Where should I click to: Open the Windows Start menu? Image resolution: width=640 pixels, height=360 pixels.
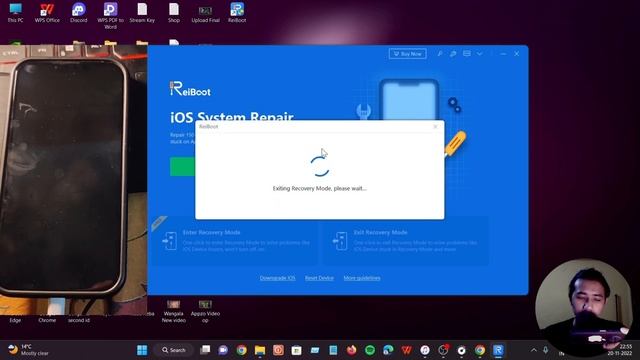(x=142, y=350)
